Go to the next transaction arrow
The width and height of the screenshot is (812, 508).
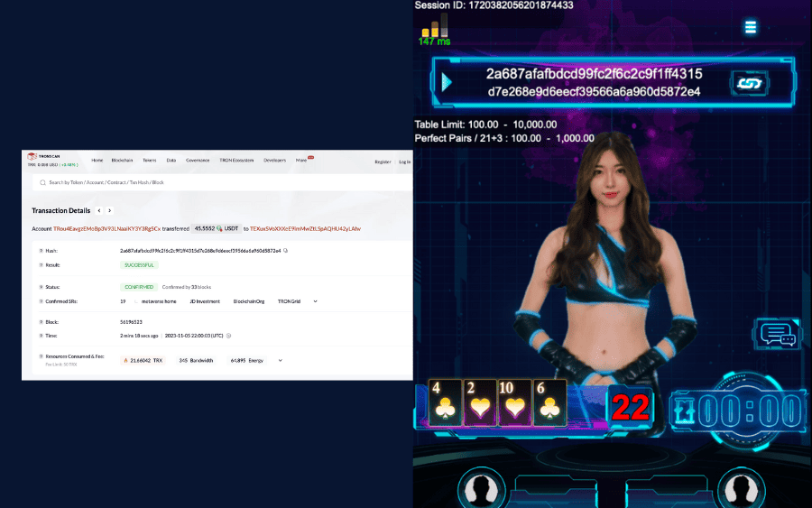coord(110,210)
